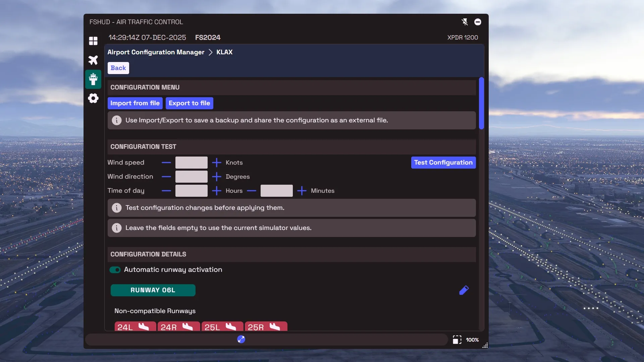Click the FS2024 label in the header
Image resolution: width=644 pixels, height=362 pixels.
[208, 38]
